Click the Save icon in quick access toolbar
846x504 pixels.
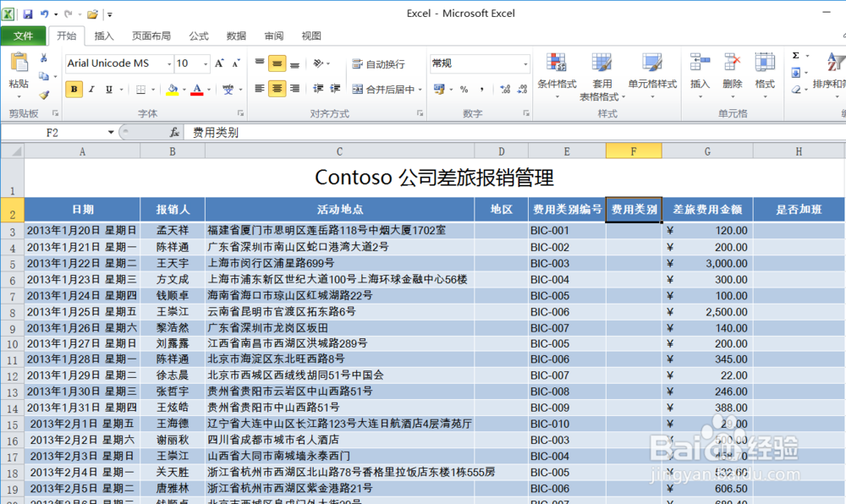coord(28,14)
